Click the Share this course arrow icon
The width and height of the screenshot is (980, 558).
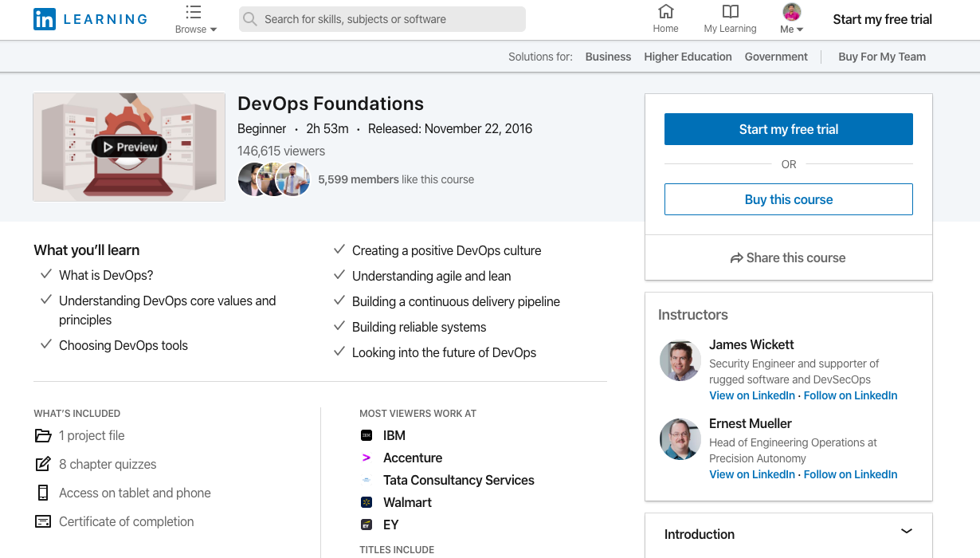[x=736, y=258]
